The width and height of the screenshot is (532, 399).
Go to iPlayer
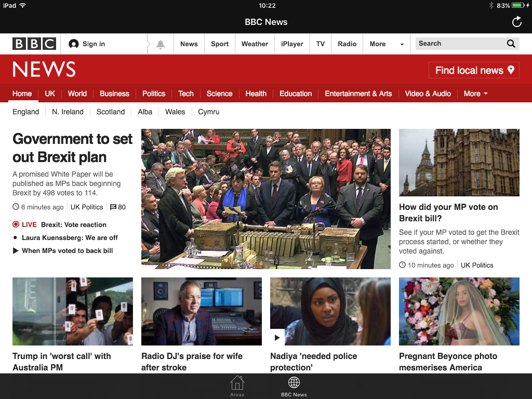(292, 44)
